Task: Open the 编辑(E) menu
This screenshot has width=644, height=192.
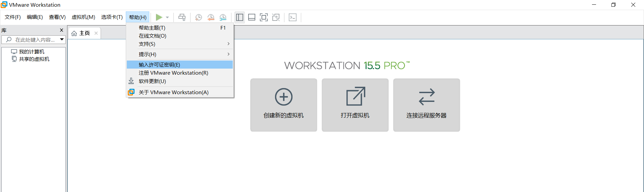Action: [x=35, y=17]
